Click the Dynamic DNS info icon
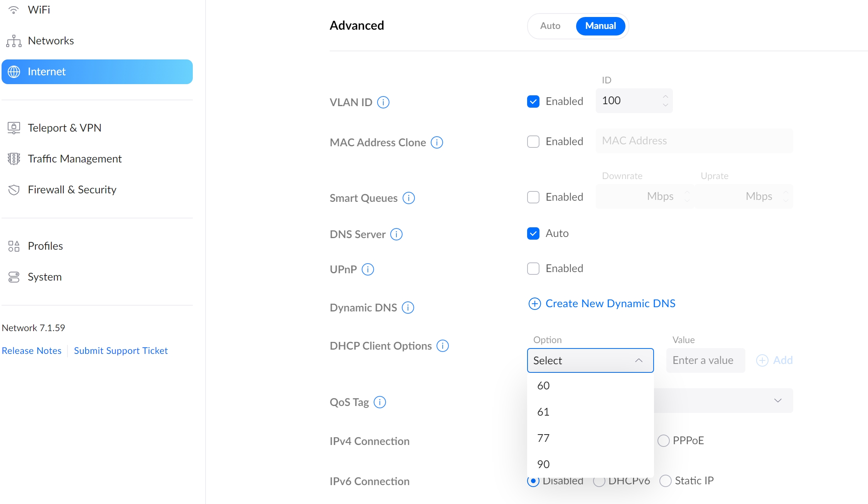 click(x=408, y=308)
